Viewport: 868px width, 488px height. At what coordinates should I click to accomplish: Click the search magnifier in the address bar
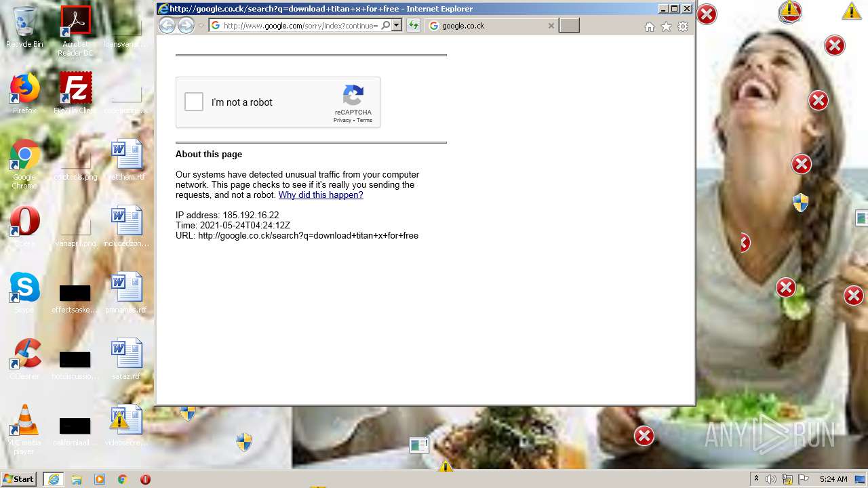pyautogui.click(x=385, y=26)
